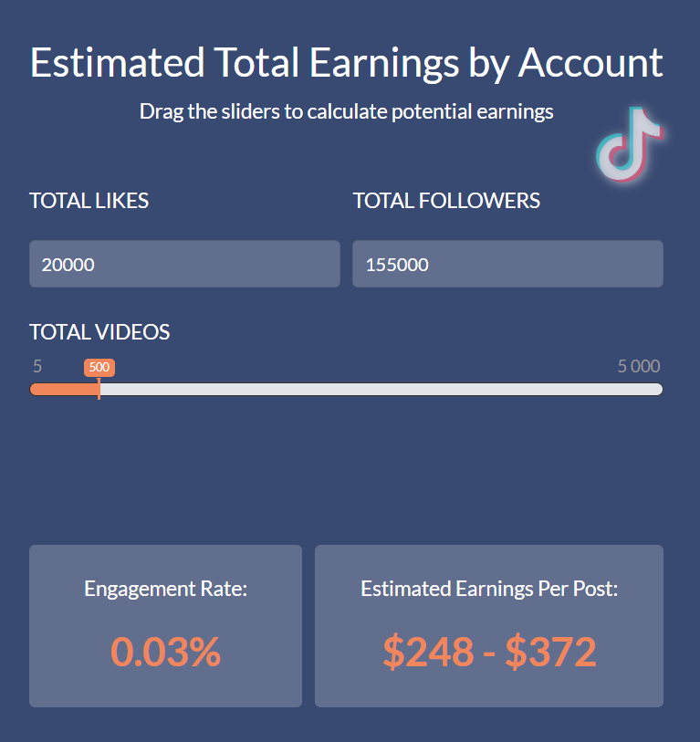Viewport: 700px width, 742px height.
Task: Select the Engagement Rate card
Action: 165,626
